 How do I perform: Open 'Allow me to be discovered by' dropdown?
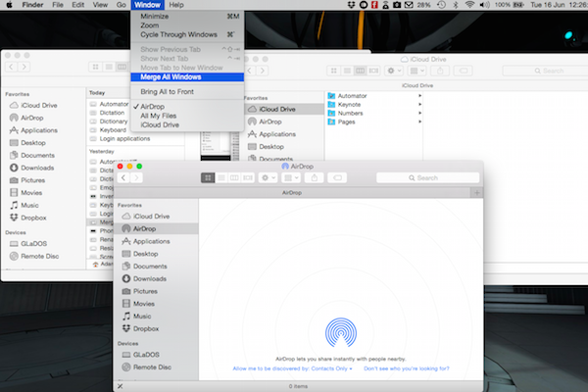tap(292, 368)
